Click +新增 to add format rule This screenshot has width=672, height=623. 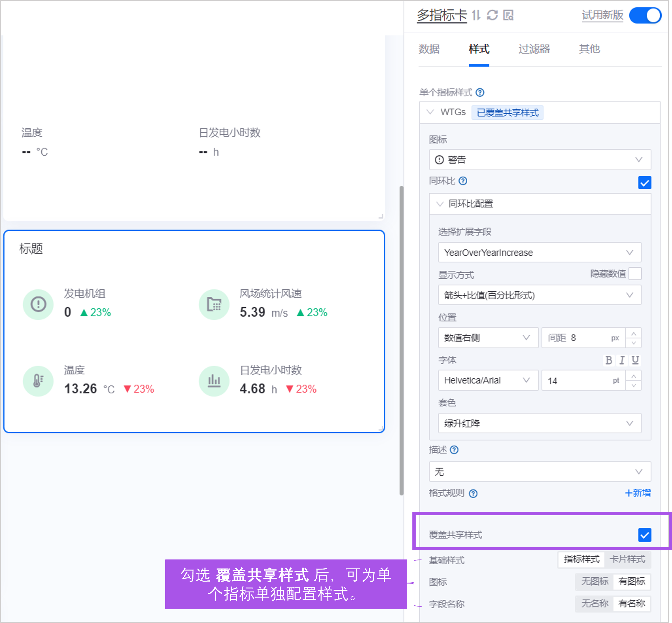point(637,493)
